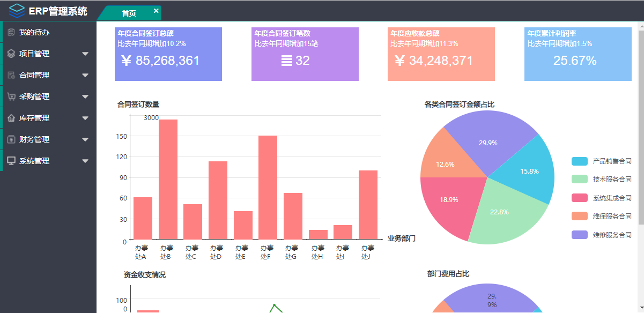The height and width of the screenshot is (313, 644).
Task: Toggle the 产品销售合同 legend label
Action: (x=612, y=161)
